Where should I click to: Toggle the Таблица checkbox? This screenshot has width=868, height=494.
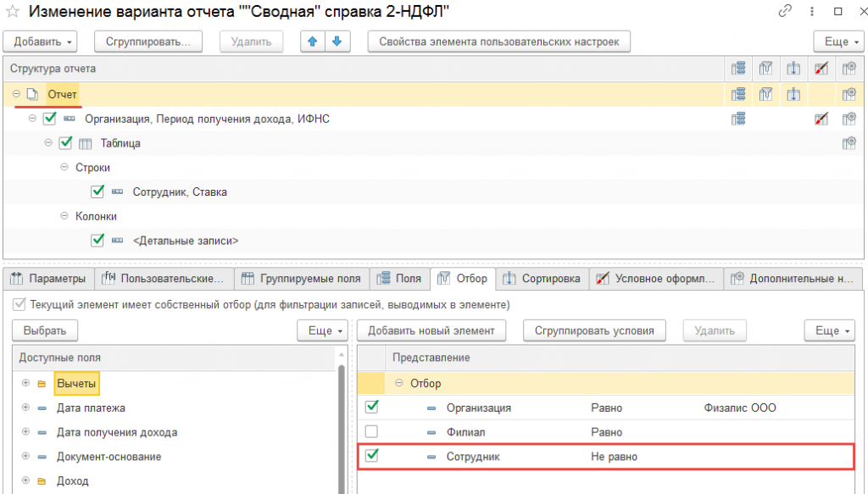tap(66, 142)
